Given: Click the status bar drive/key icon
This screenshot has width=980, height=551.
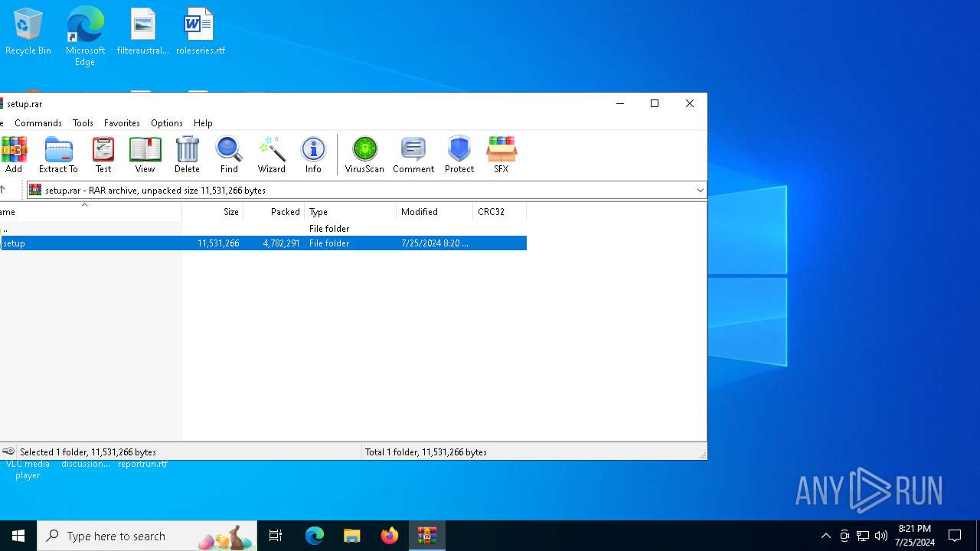Looking at the screenshot, I should pos(8,452).
